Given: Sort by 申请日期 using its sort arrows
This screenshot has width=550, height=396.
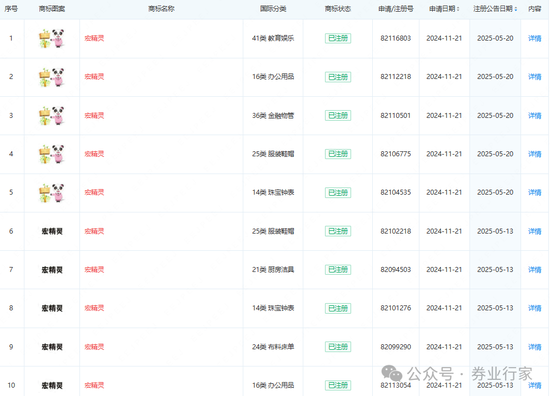Looking at the screenshot, I should [458, 9].
